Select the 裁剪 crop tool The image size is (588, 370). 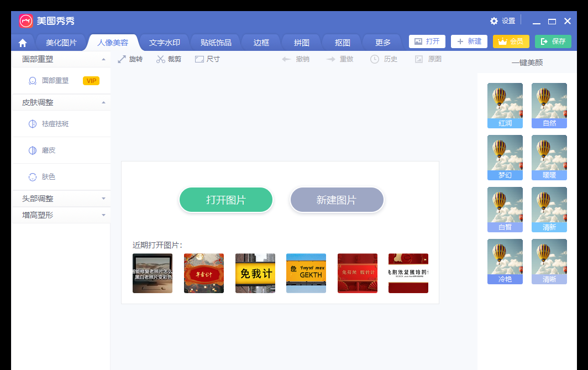169,59
